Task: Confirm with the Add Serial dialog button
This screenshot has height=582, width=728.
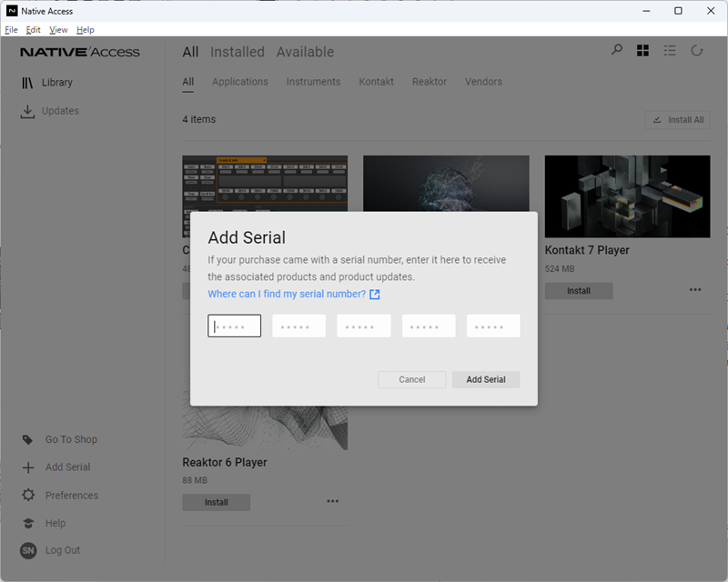Action: pos(486,379)
